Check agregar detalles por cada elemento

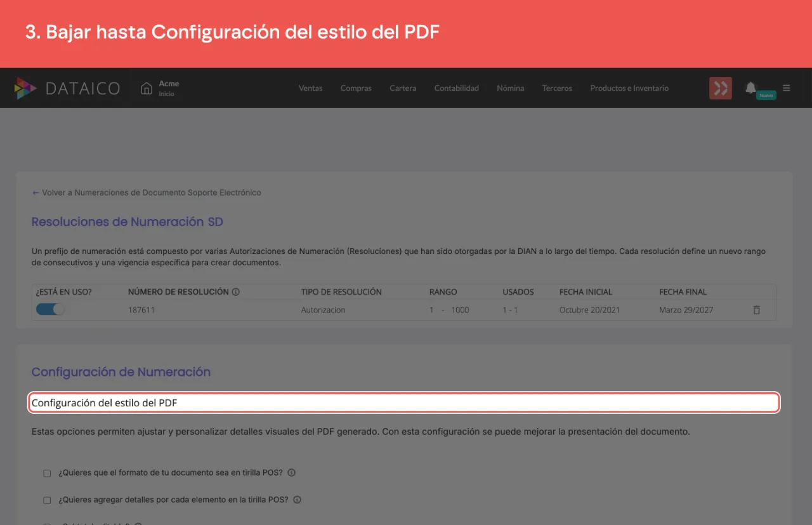47,500
